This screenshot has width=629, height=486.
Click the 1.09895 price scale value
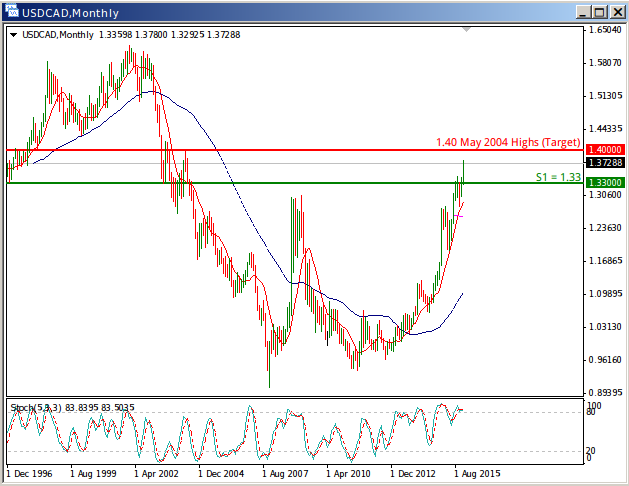point(605,294)
